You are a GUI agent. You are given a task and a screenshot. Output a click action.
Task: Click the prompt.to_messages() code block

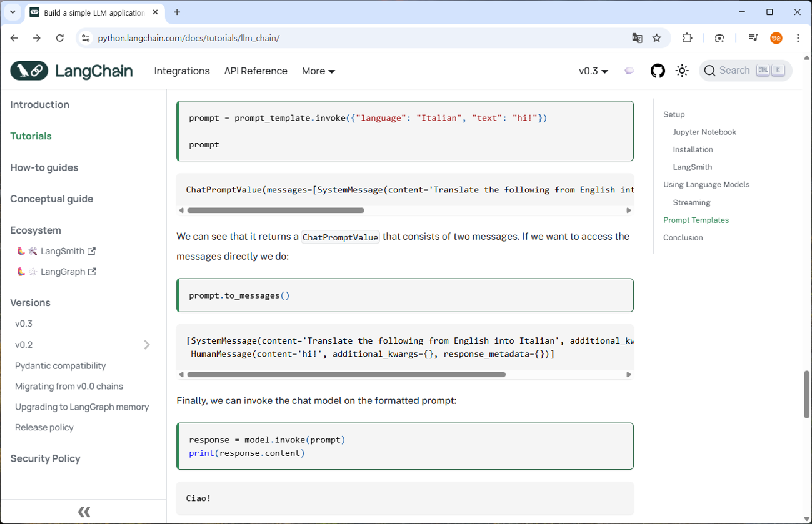405,295
